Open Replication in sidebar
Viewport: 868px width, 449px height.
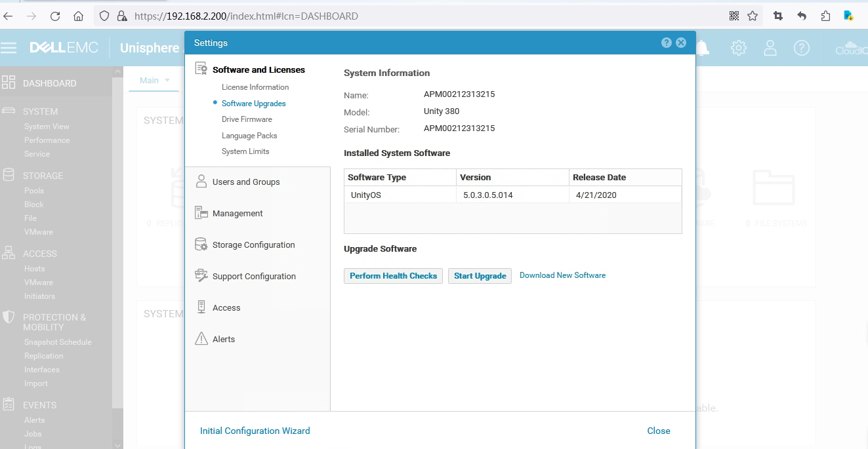(x=43, y=356)
